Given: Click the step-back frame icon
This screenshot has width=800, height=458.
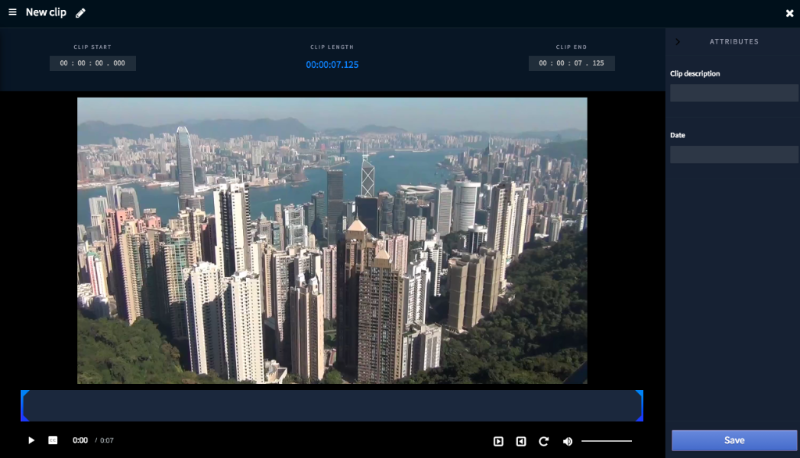Looking at the screenshot, I should coord(521,441).
